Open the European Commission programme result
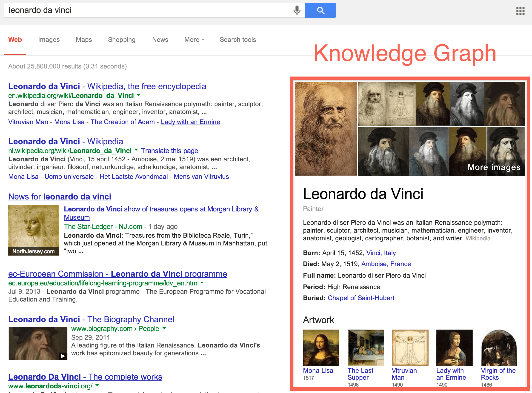Screen dimensions: 532x393 pyautogui.click(x=117, y=274)
